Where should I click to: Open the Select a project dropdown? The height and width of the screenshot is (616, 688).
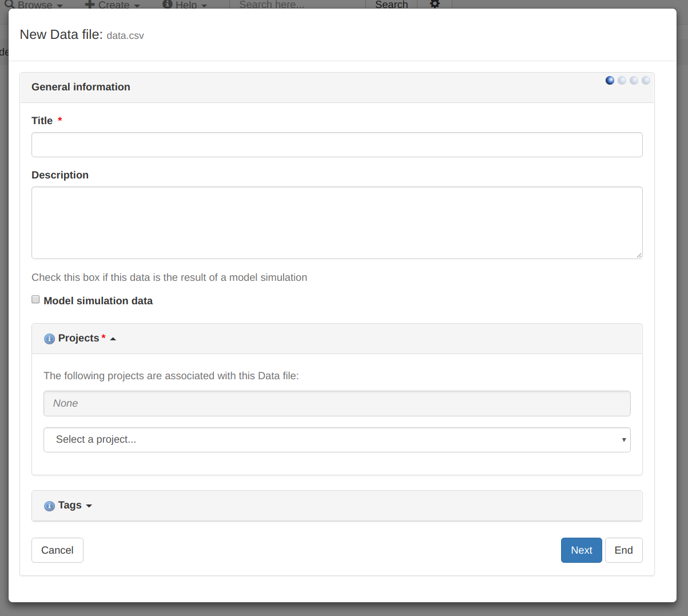(x=337, y=440)
